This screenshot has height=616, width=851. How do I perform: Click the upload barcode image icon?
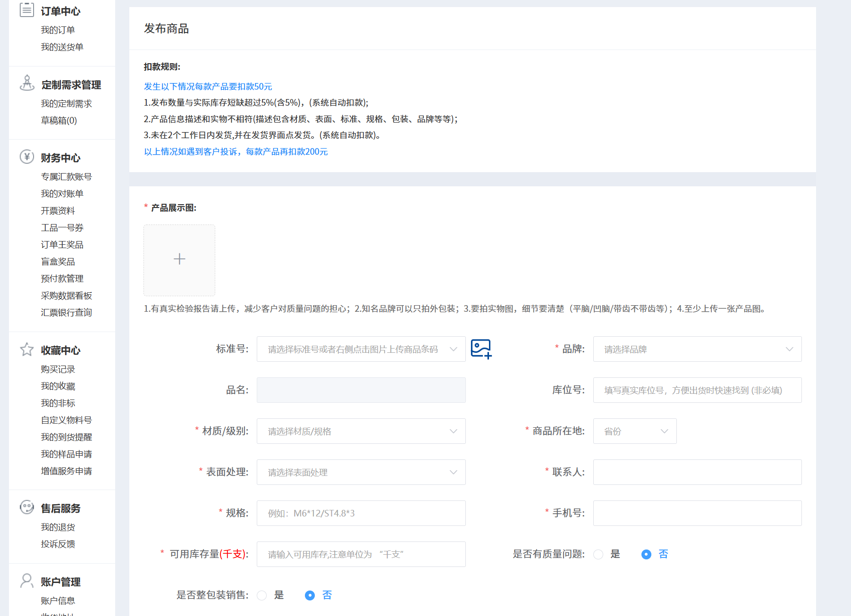[481, 349]
